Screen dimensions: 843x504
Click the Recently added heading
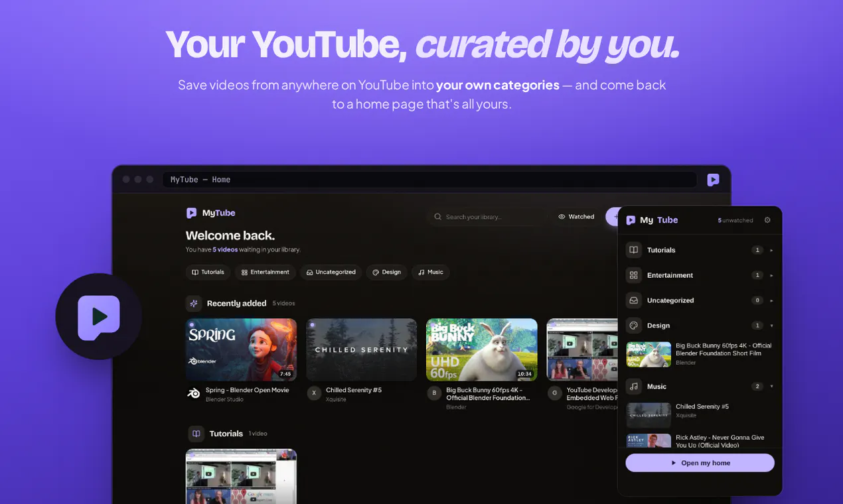coord(236,303)
